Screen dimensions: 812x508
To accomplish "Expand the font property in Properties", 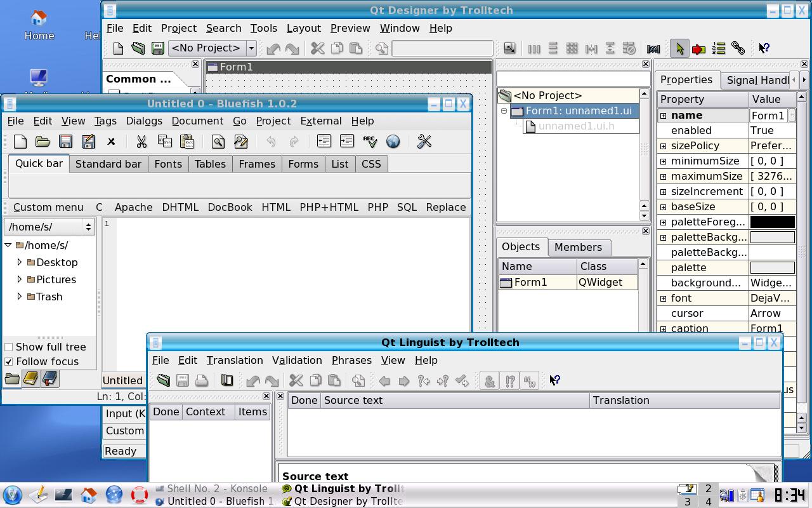I will pyautogui.click(x=663, y=298).
